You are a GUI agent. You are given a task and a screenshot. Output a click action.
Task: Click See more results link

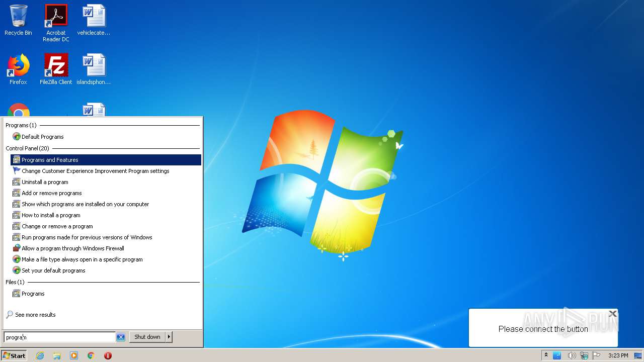pyautogui.click(x=31, y=315)
